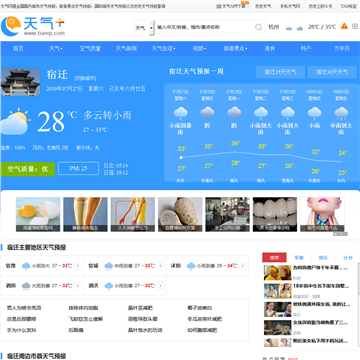This screenshot has height=360, width=360.
Task: Open the 手机天气网 link in top bar
Action: (290, 6)
